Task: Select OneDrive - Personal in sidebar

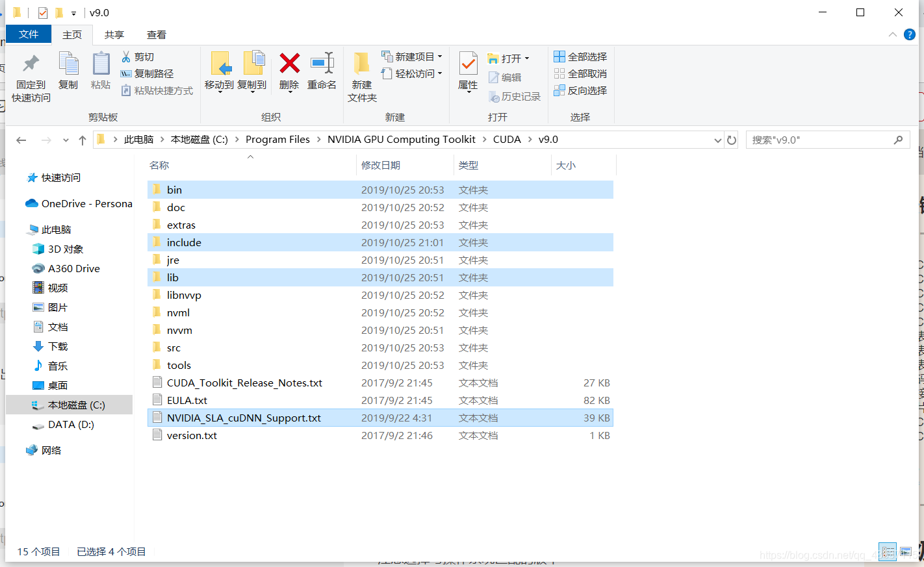Action: tap(79, 204)
